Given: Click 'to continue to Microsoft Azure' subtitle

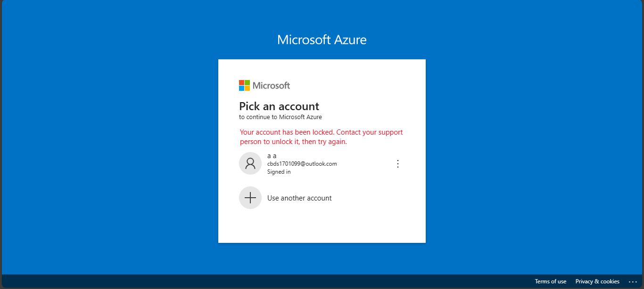Looking at the screenshot, I should coord(281,117).
